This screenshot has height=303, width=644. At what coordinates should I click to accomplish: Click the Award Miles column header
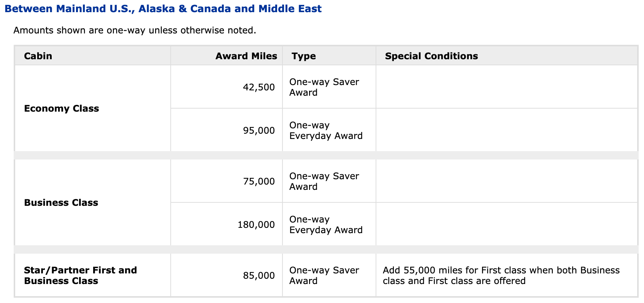tap(246, 56)
